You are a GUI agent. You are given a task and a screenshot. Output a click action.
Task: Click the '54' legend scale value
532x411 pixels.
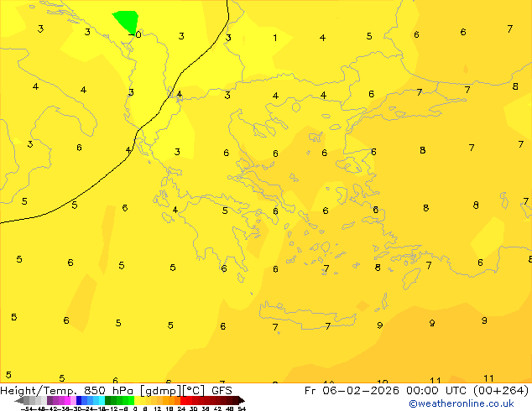(x=242, y=408)
